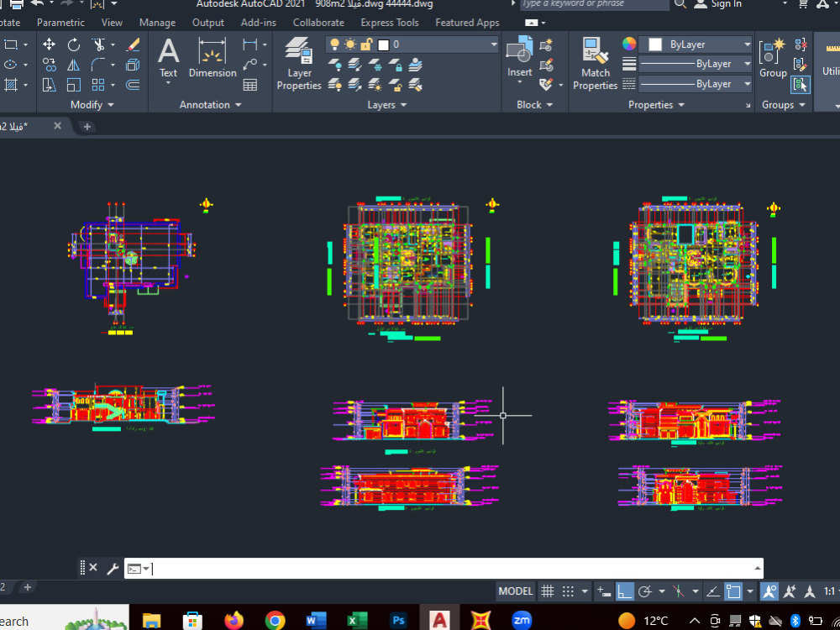Use the Mirror tool
This screenshot has width=840, height=630.
[73, 65]
